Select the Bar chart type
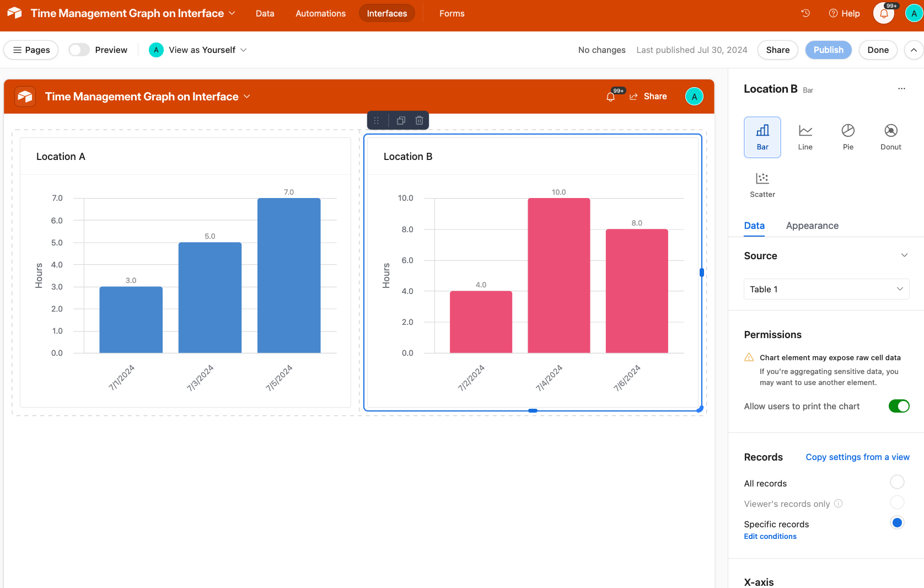 (762, 137)
